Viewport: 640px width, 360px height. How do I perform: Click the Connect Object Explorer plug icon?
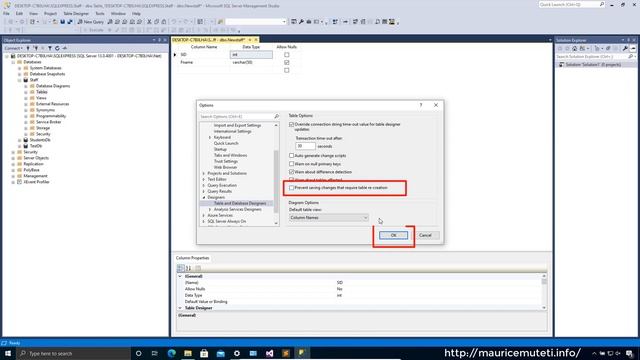click(28, 48)
